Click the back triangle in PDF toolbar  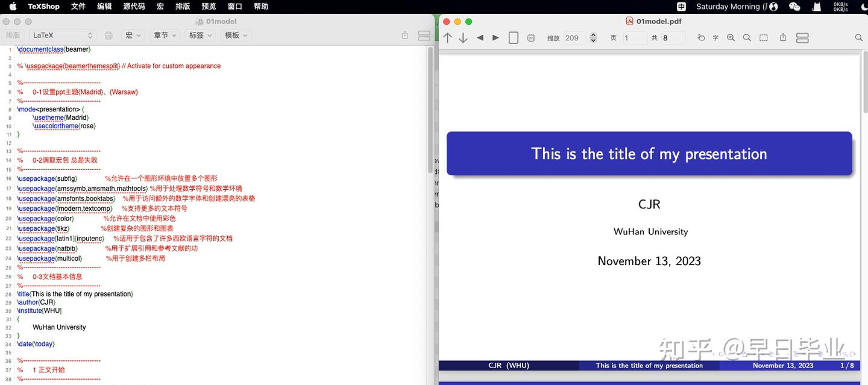[480, 38]
